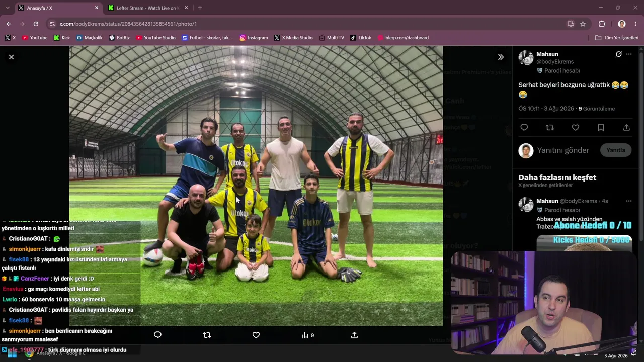Viewport: 644px width, 362px height.
Task: Click the '9 Görüntüleme' view count
Action: [597, 109]
